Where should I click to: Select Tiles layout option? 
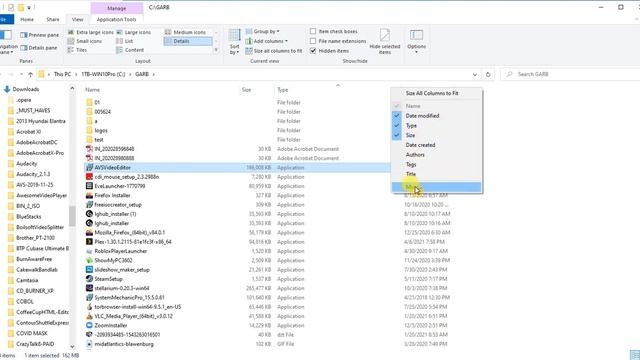click(77, 50)
